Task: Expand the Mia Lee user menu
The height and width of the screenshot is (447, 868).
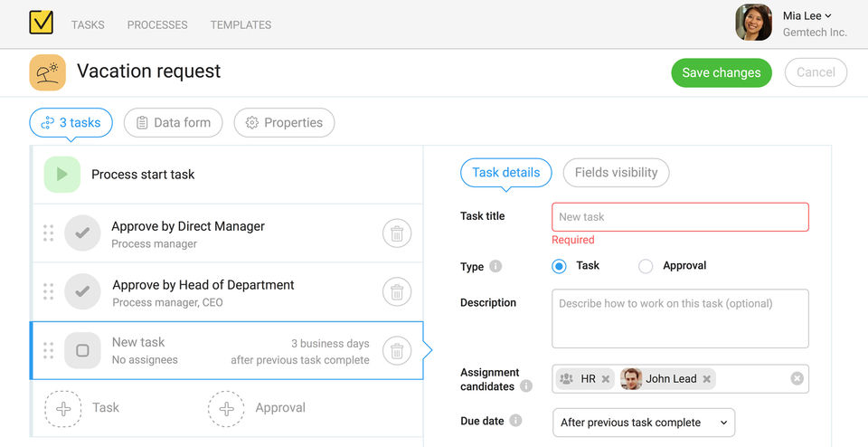Action: click(807, 15)
